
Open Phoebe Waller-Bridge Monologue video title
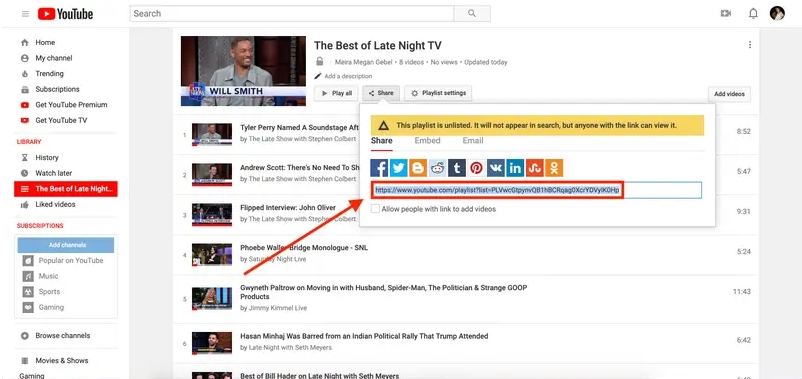(x=304, y=248)
